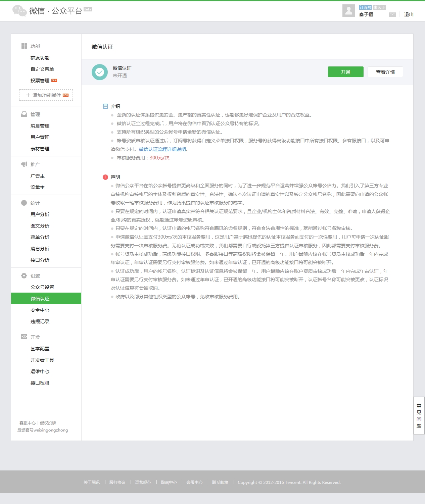Click the 查看详情 button
The height and width of the screenshot is (504, 425).
tap(385, 72)
